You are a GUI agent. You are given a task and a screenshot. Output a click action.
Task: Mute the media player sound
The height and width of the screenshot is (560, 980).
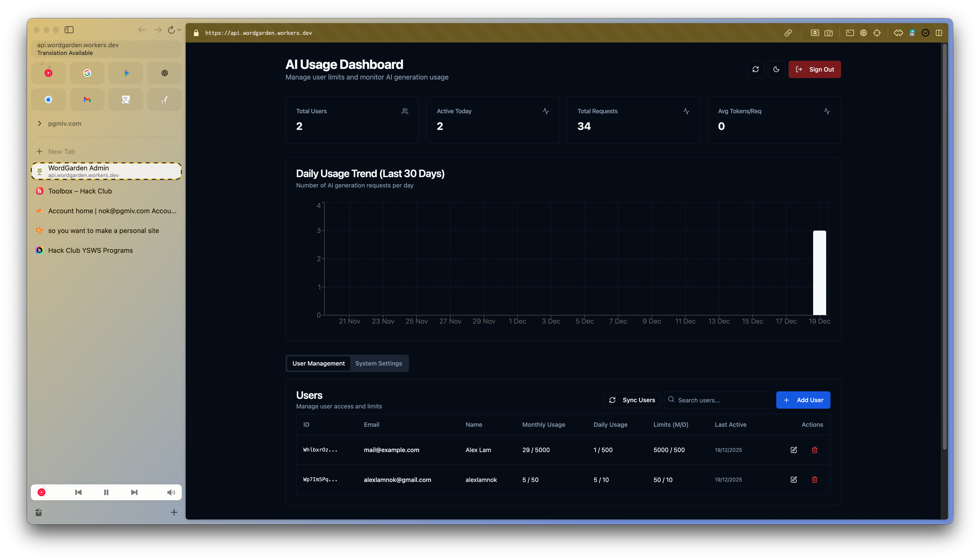[171, 492]
